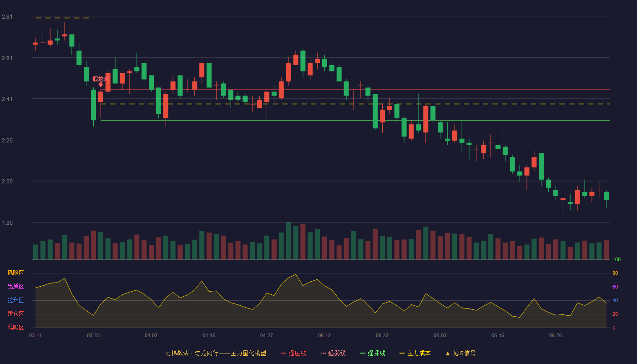Click the 06-15 date label

tap(498, 335)
